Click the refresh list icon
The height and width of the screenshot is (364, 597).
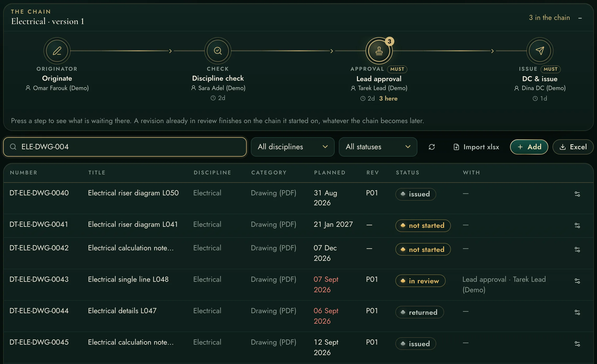[x=432, y=147]
